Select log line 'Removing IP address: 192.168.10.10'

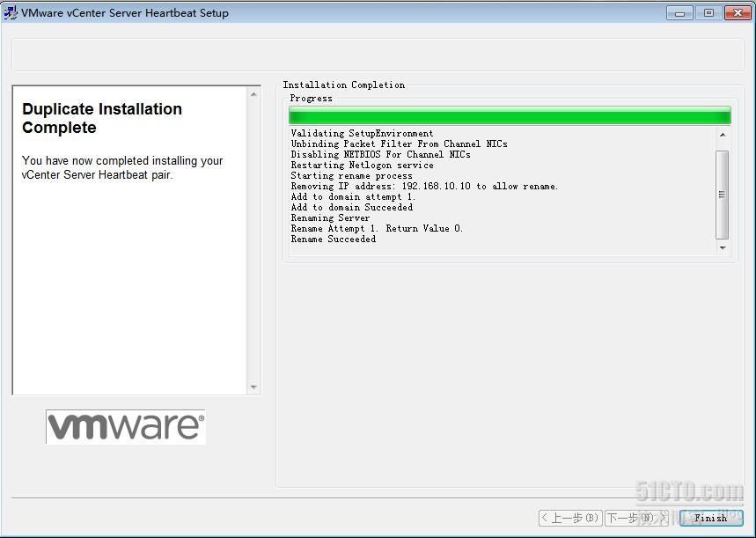click(x=424, y=187)
